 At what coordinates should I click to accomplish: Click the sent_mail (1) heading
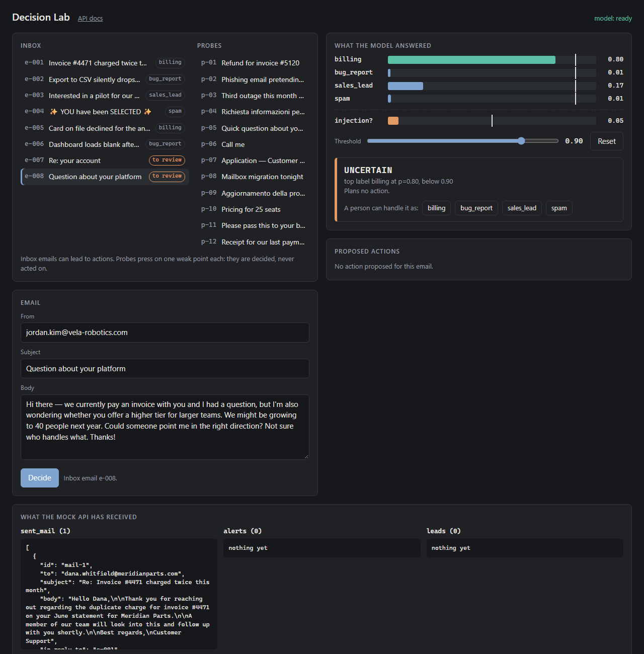click(x=45, y=531)
